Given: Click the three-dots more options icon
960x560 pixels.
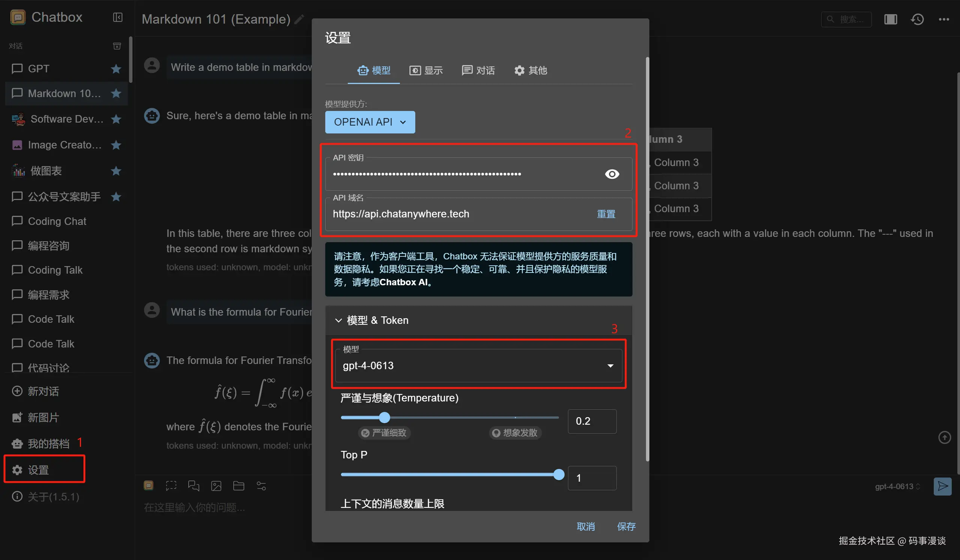Looking at the screenshot, I should (943, 19).
